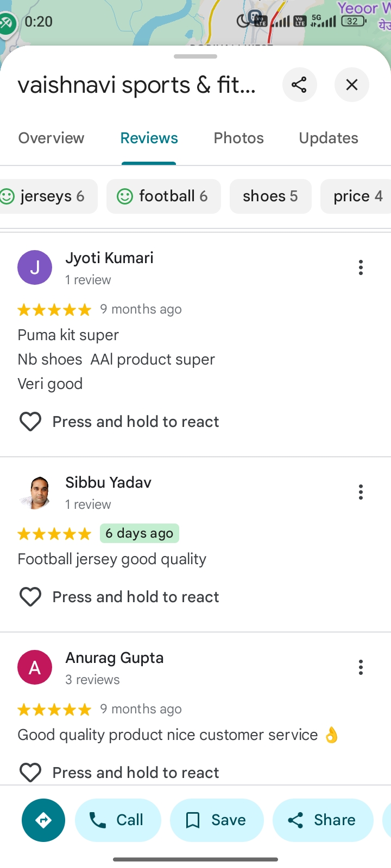Close the vaishnavi sports place sheet

tap(352, 85)
